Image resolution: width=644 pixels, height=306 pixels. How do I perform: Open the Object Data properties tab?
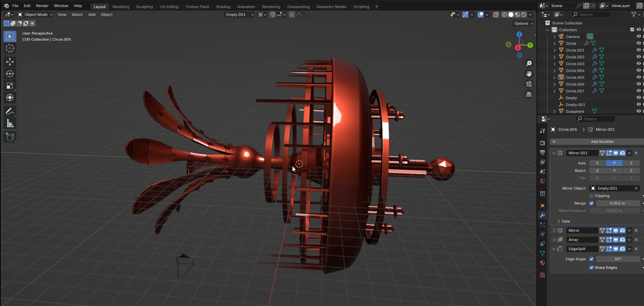pos(542,253)
